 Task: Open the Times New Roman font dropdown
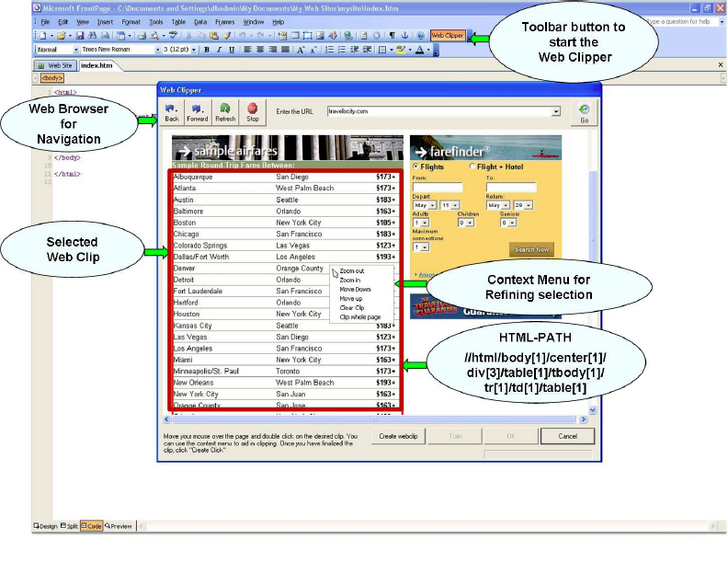click(157, 50)
